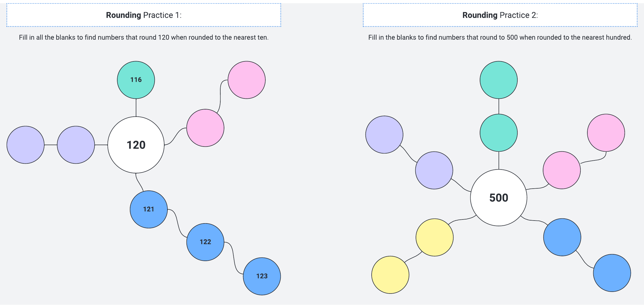Click the outer yellow circle in the 500 diagram
Screen dimensions: 644x308
[390, 275]
